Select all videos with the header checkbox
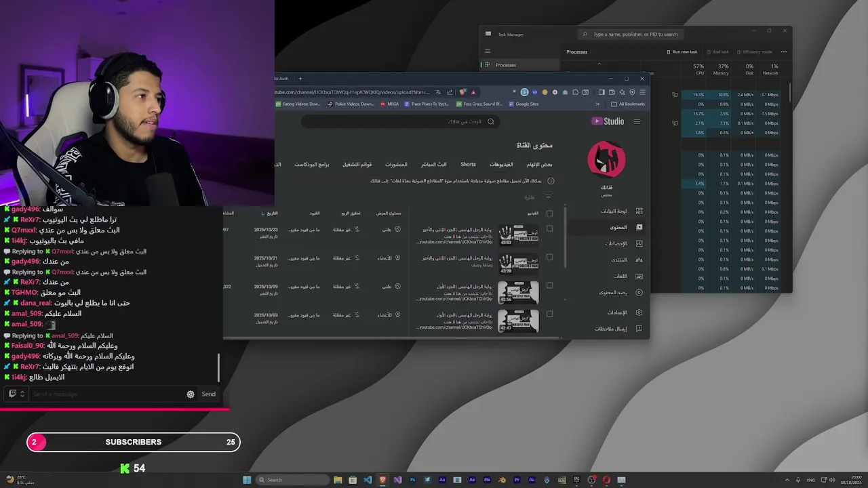Viewport: 868px width, 488px height. click(549, 213)
